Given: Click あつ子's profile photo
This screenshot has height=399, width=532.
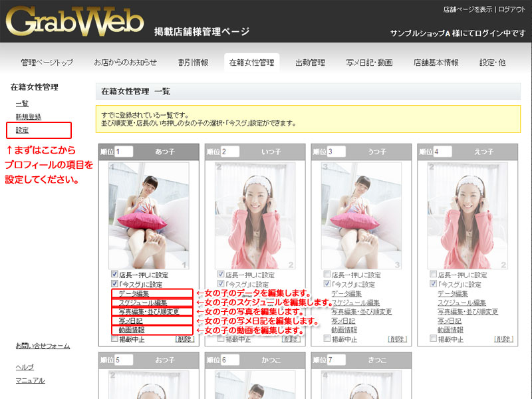Looking at the screenshot, I should coord(148,215).
